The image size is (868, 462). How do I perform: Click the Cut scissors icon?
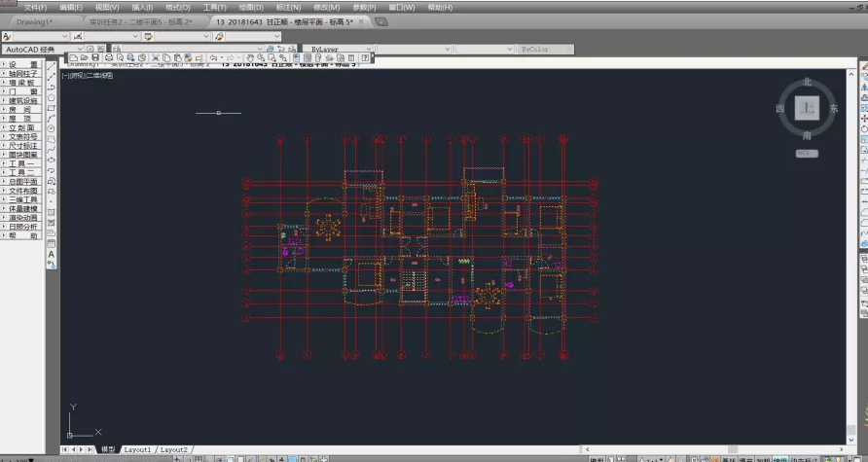[156, 57]
